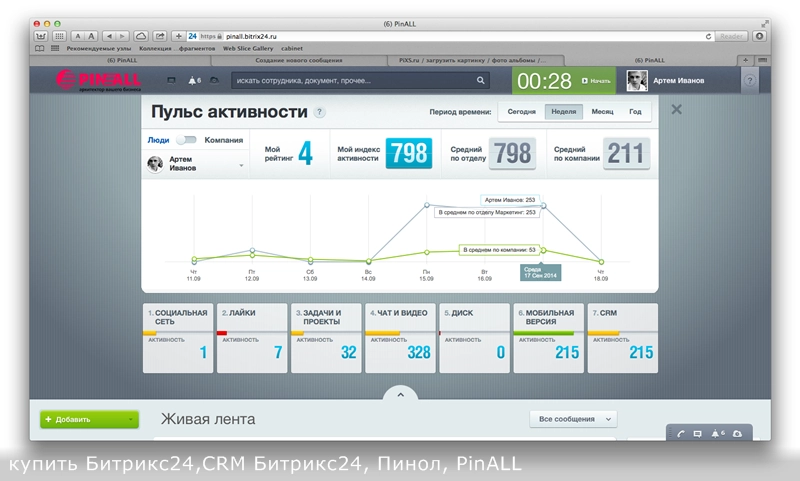Screen dimensions: 800x481
Task: Click Safari's share icon
Action: click(x=160, y=36)
